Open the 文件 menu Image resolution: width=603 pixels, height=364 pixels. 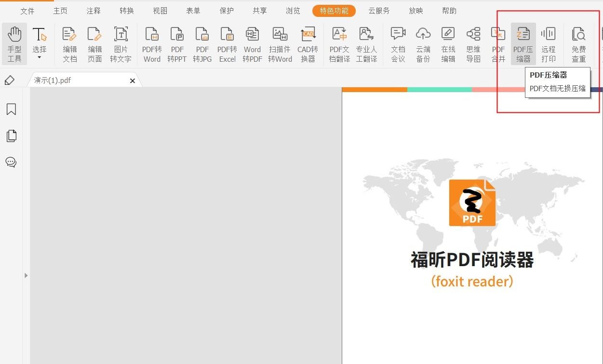coord(27,10)
